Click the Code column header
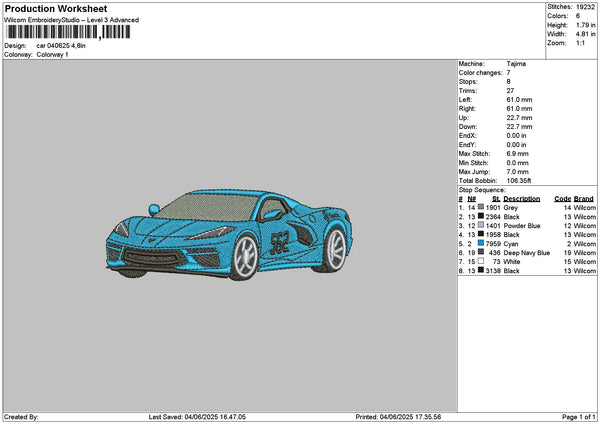Viewport: 600px width, 424px height. pyautogui.click(x=562, y=197)
